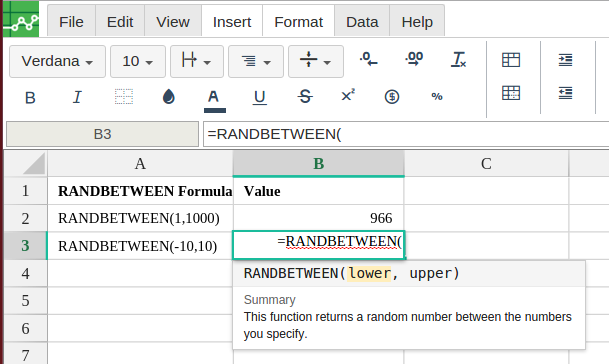Toggle Italic text style

click(x=77, y=97)
